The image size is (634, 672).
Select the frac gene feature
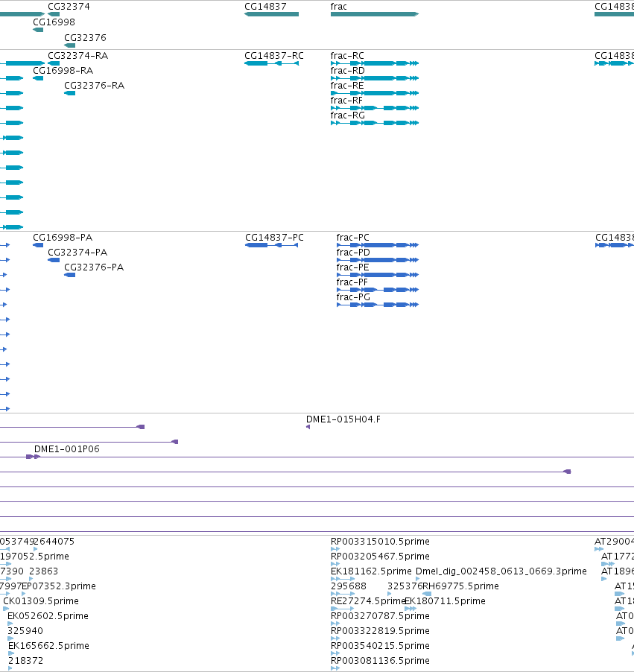[375, 14]
